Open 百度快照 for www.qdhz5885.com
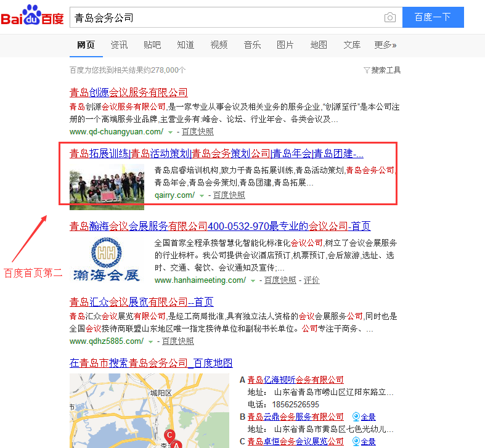 pyautogui.click(x=177, y=341)
